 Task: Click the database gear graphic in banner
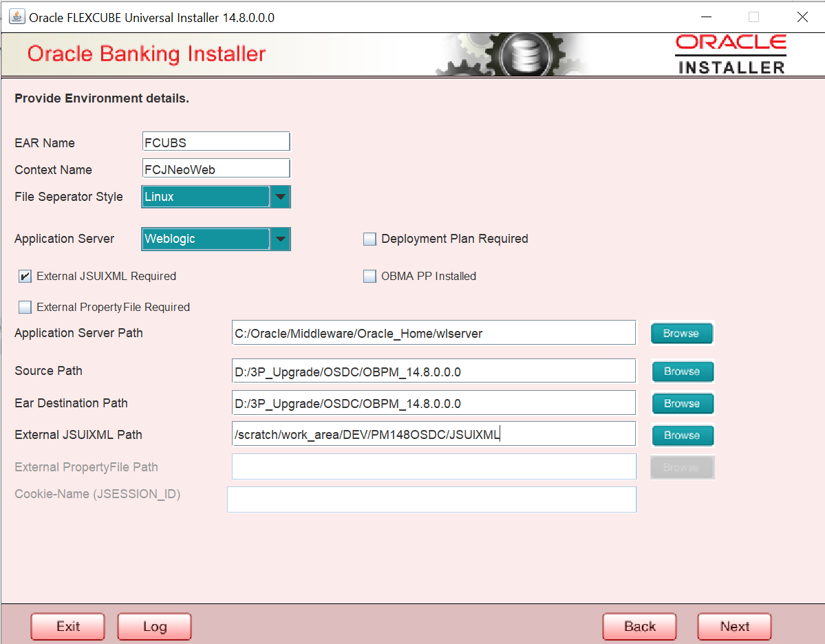(513, 55)
